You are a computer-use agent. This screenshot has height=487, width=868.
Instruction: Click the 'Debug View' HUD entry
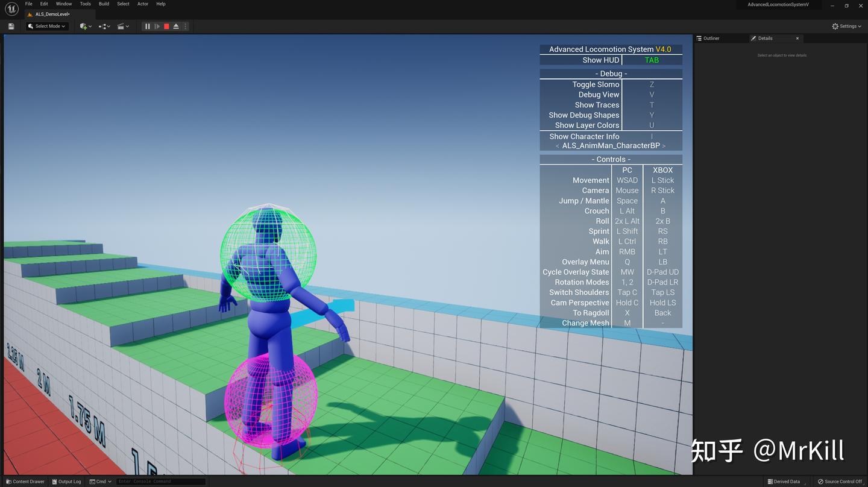[x=599, y=95]
